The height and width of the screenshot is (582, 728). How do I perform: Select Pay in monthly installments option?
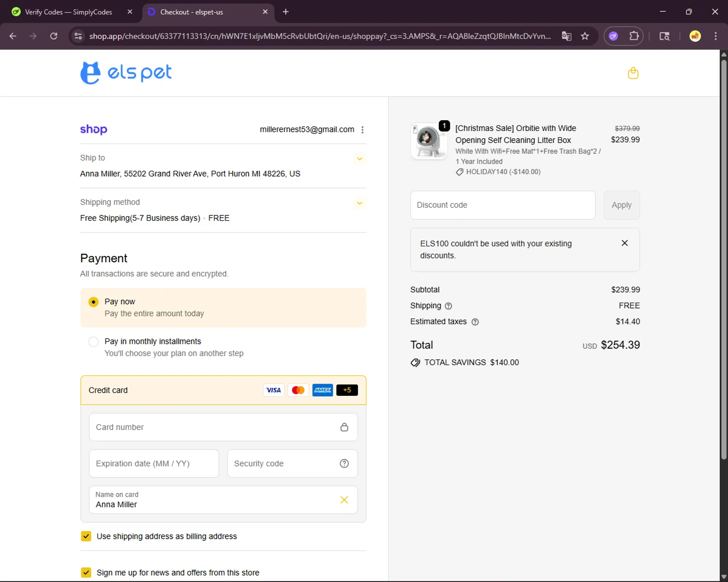click(94, 341)
